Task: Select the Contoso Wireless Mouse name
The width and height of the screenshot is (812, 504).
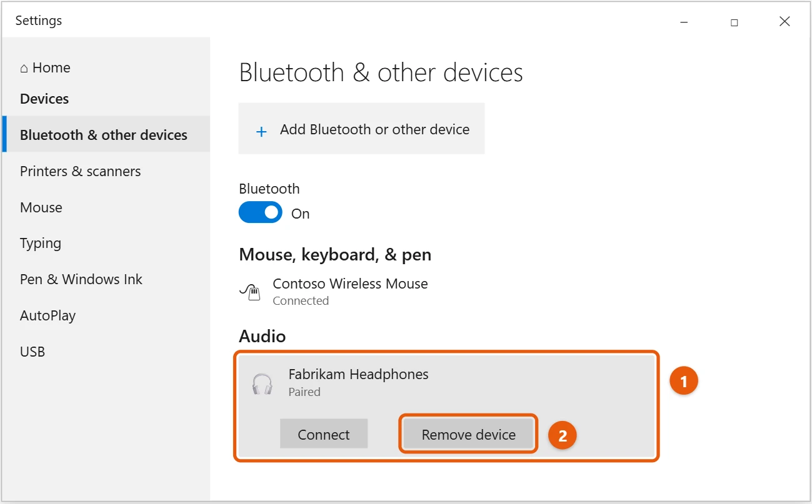Action: (350, 284)
